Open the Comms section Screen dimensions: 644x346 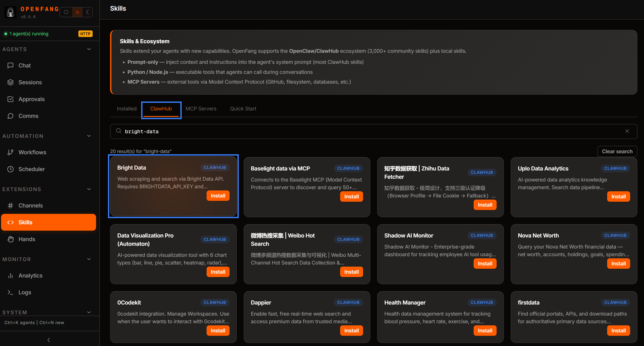click(x=28, y=116)
